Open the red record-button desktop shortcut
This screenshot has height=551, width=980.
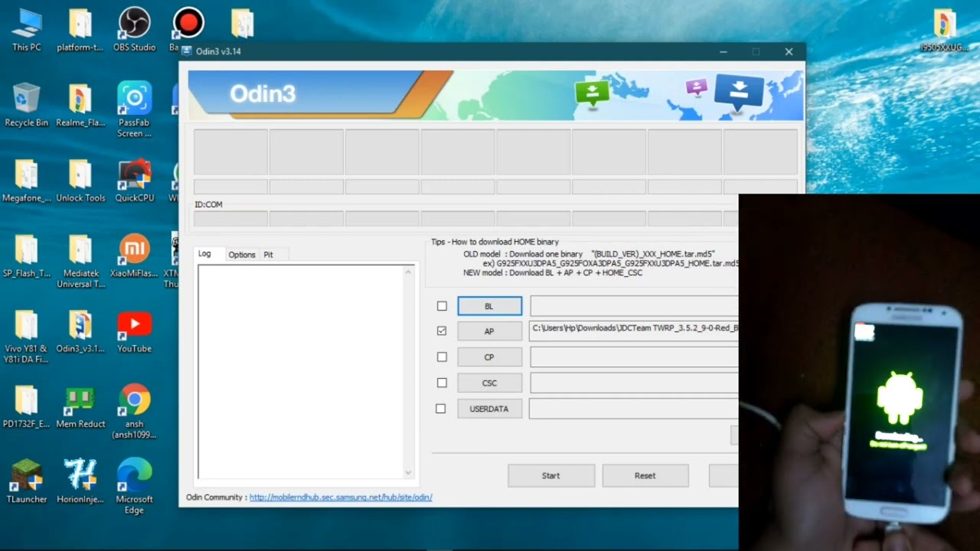[x=187, y=23]
